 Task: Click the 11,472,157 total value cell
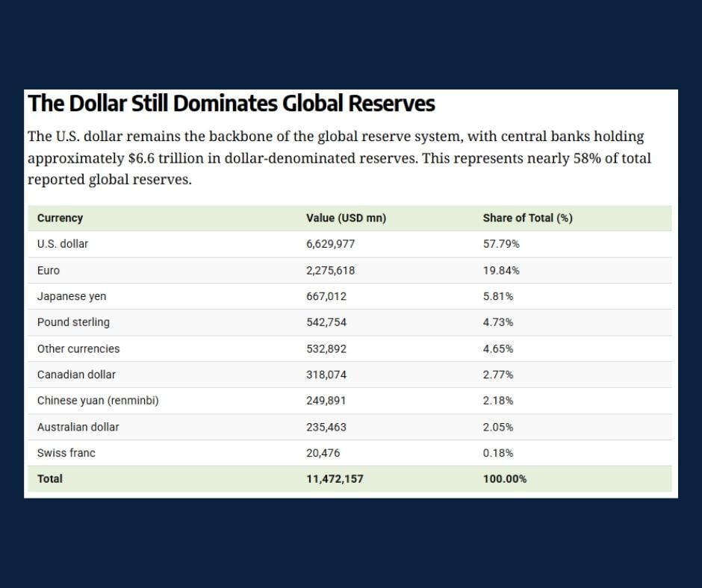click(334, 479)
